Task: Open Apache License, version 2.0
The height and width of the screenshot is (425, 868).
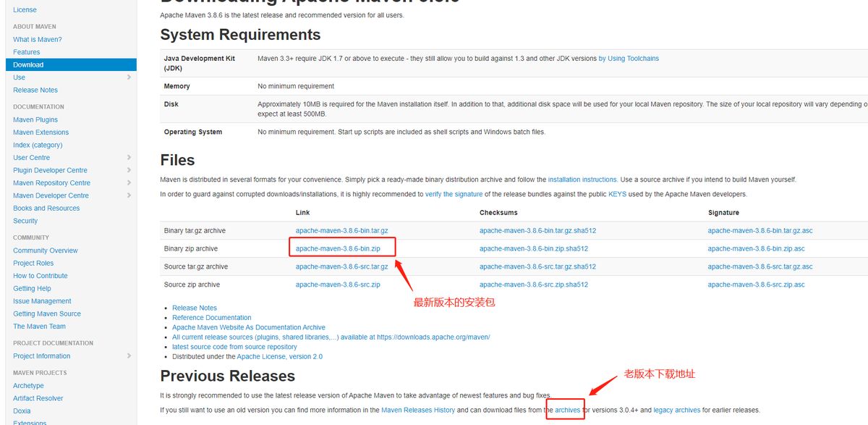Action: (280, 357)
